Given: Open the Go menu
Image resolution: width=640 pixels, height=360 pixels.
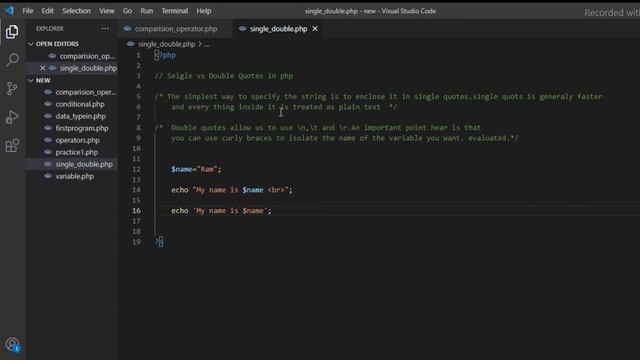Looking at the screenshot, I should pos(127,11).
